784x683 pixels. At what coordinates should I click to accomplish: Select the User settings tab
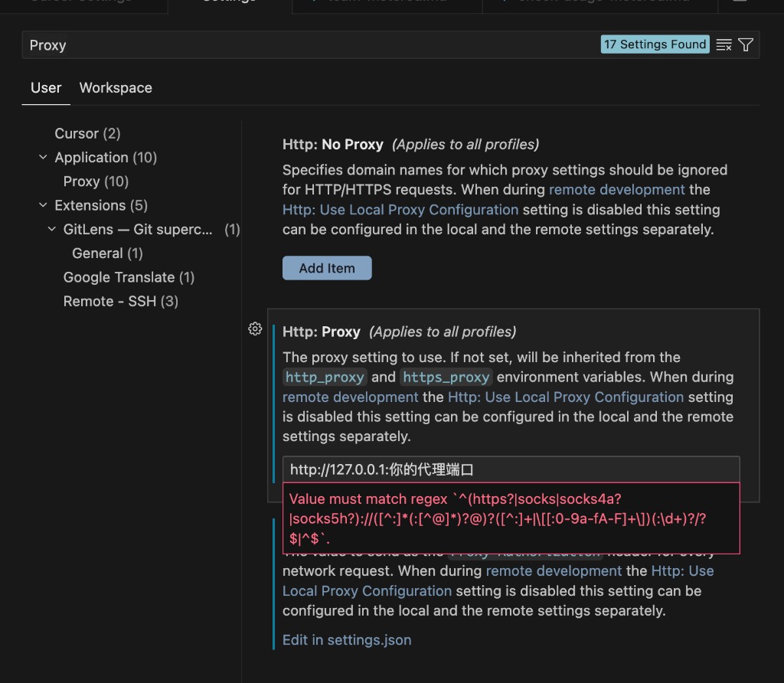click(x=46, y=87)
